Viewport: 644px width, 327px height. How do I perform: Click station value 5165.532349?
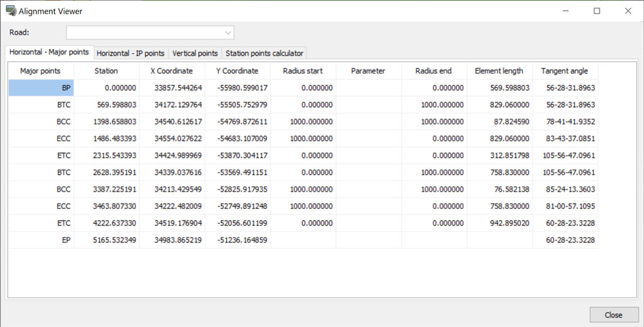[x=106, y=240]
